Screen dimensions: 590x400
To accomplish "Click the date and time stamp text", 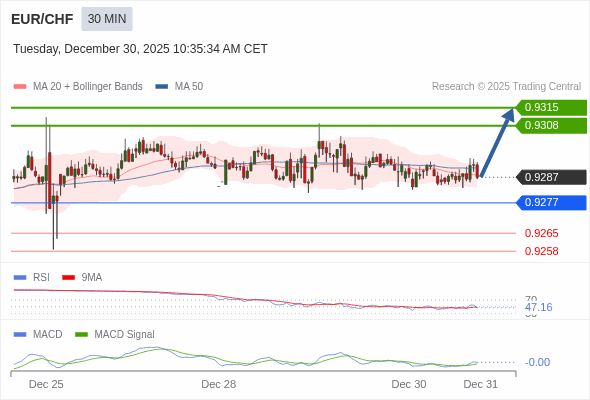I will (x=140, y=49).
